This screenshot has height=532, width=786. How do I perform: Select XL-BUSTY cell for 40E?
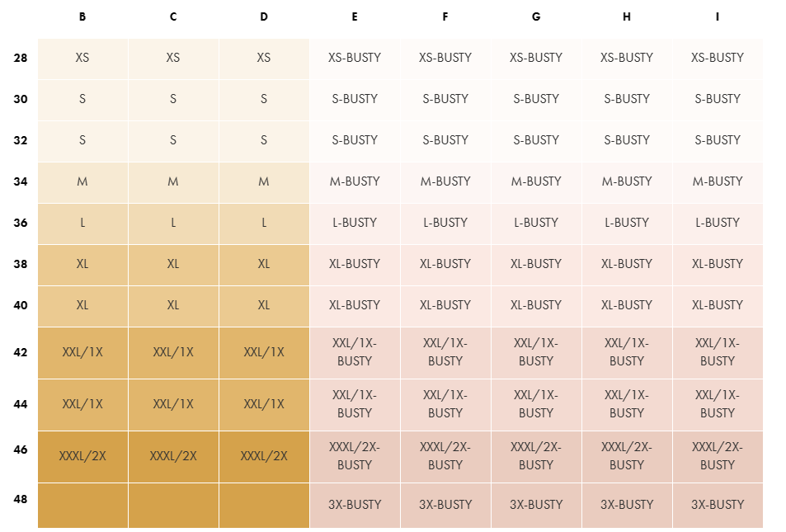click(355, 305)
